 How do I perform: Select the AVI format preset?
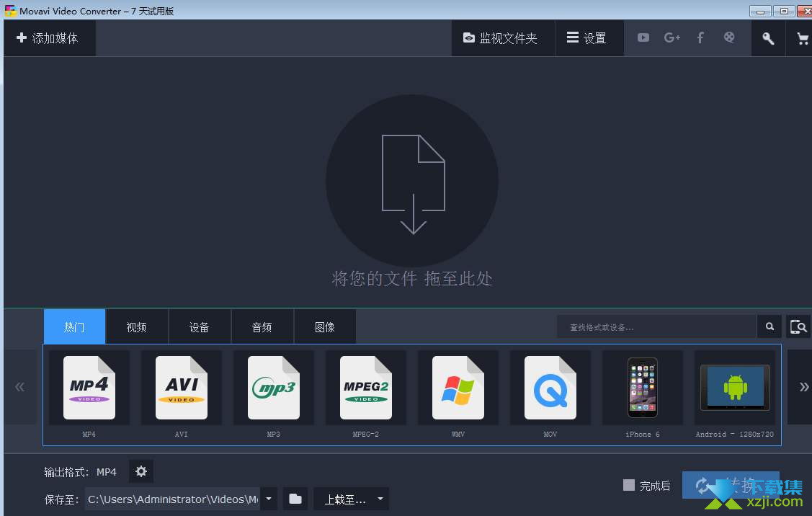(182, 395)
